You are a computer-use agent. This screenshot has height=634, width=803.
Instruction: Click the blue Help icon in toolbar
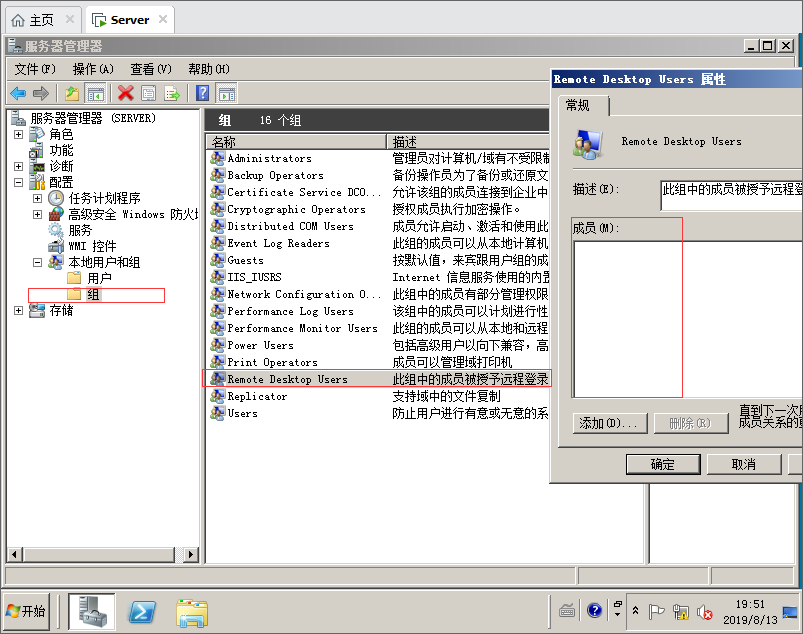tap(202, 93)
